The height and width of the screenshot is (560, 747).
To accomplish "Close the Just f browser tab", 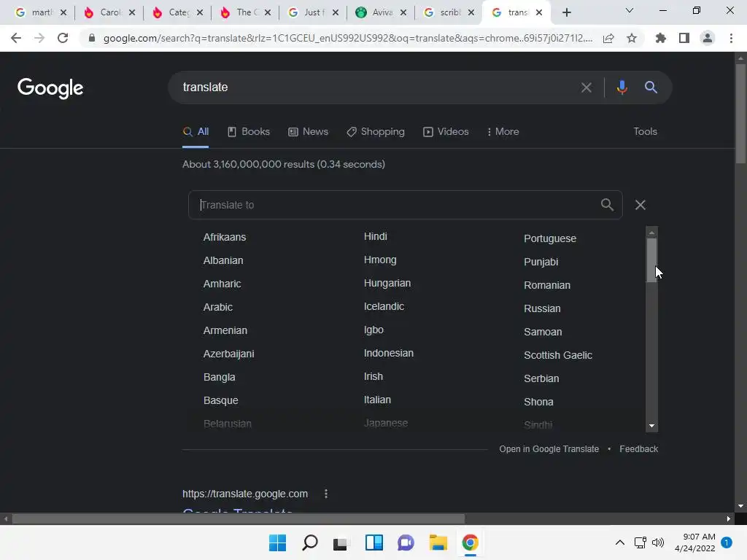I will [x=336, y=12].
